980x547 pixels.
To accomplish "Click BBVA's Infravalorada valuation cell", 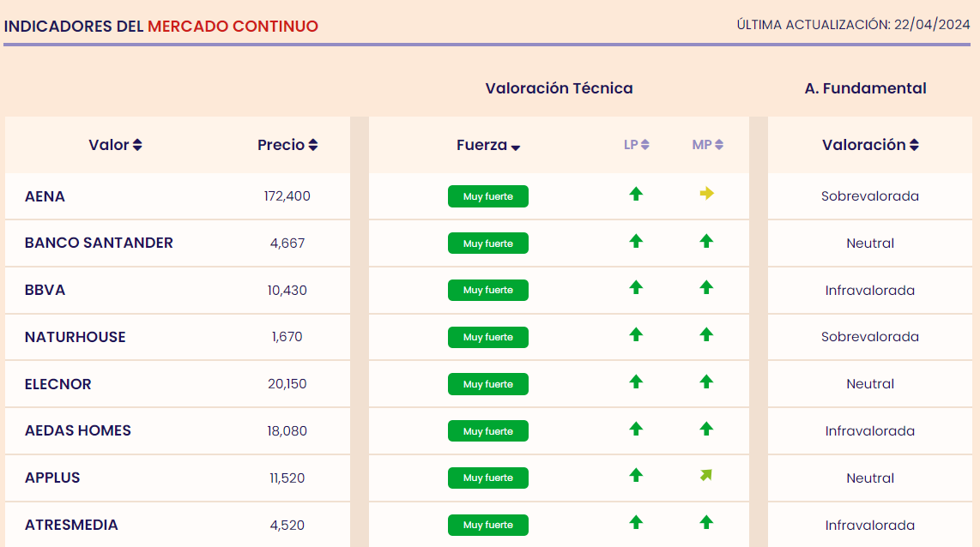I will tap(870, 291).
